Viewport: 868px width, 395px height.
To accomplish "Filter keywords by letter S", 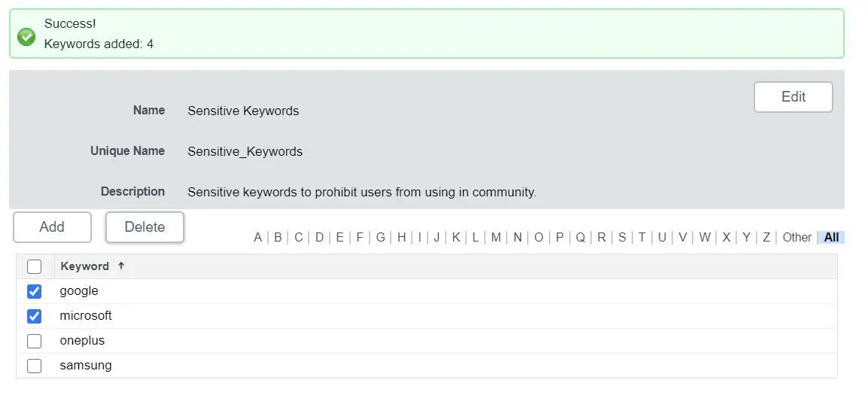I will [622, 237].
